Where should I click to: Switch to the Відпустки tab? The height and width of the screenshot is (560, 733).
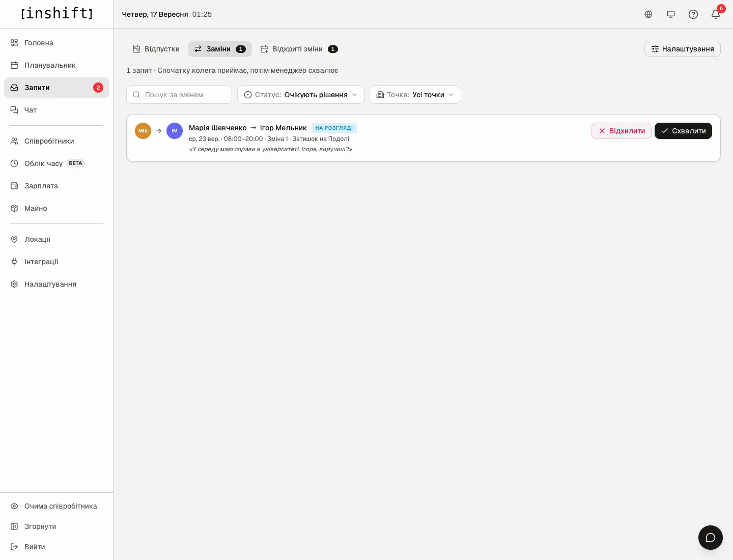(156, 49)
